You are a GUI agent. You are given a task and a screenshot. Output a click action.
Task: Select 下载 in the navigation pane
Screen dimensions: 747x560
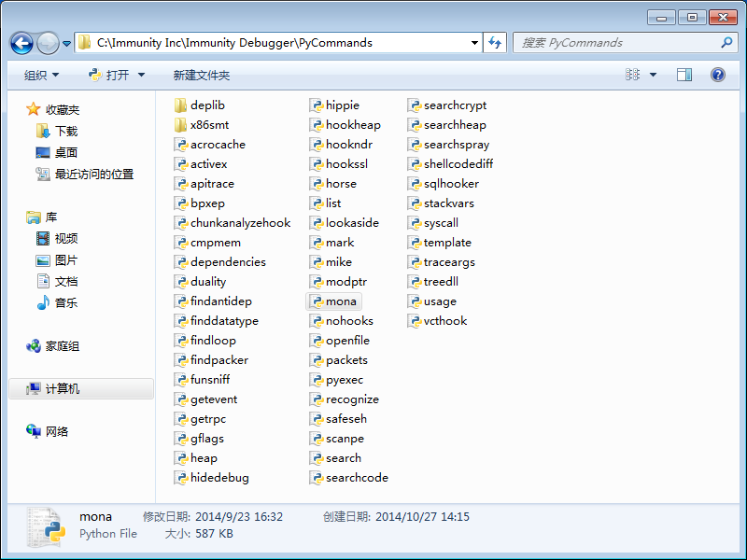(x=57, y=131)
